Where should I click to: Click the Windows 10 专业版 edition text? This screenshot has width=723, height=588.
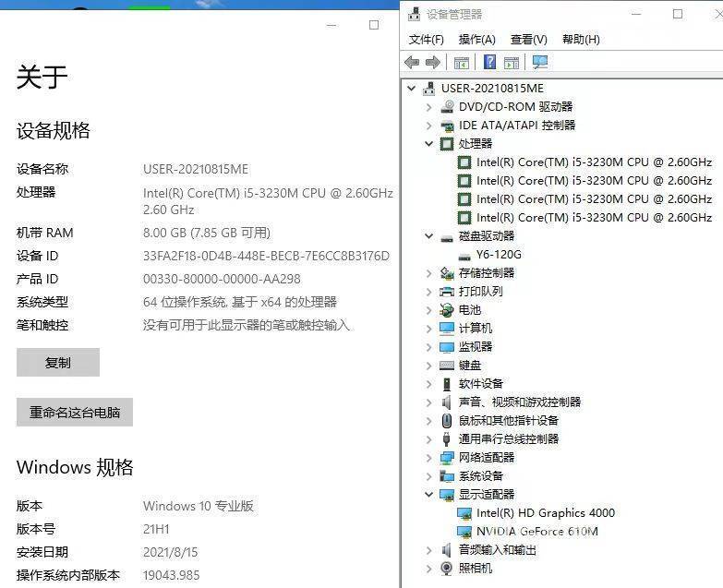pyautogui.click(x=199, y=506)
